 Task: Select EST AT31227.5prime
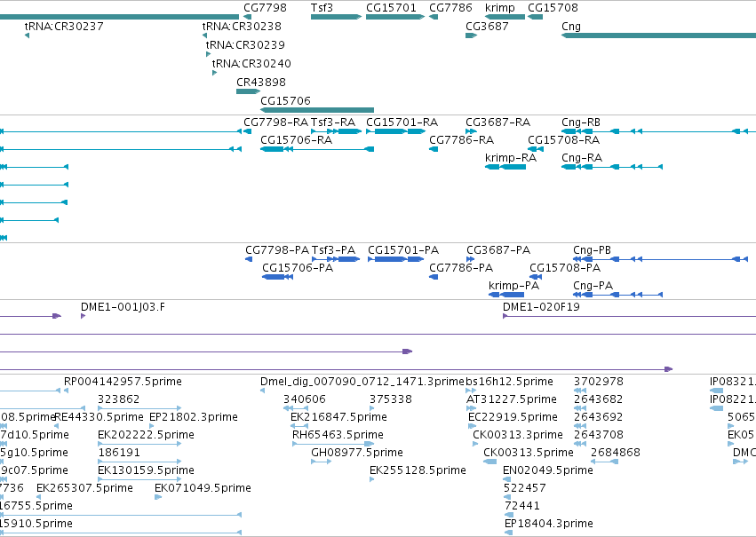(511, 399)
